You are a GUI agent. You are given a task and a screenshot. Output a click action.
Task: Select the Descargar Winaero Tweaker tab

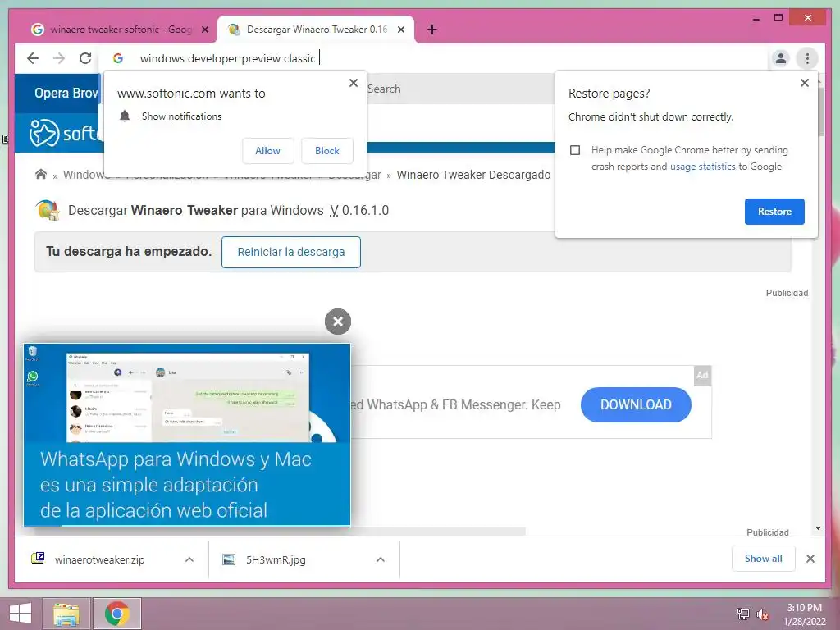click(x=316, y=30)
